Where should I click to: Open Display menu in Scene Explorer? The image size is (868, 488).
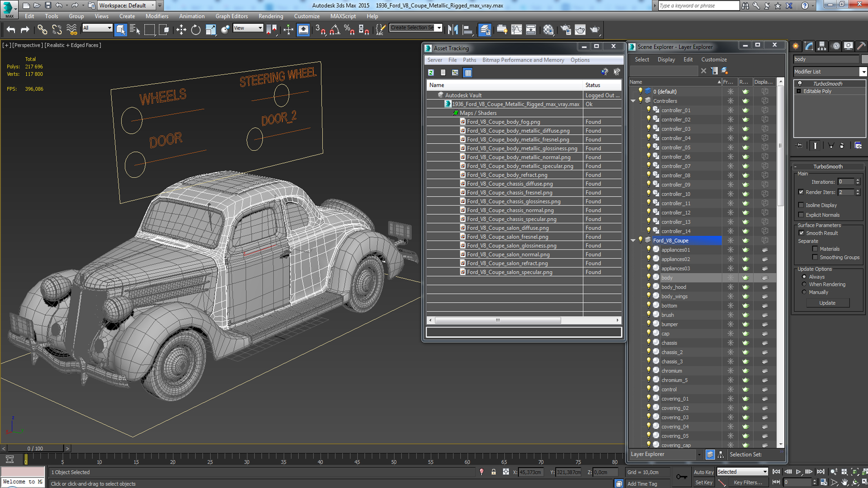coord(666,59)
